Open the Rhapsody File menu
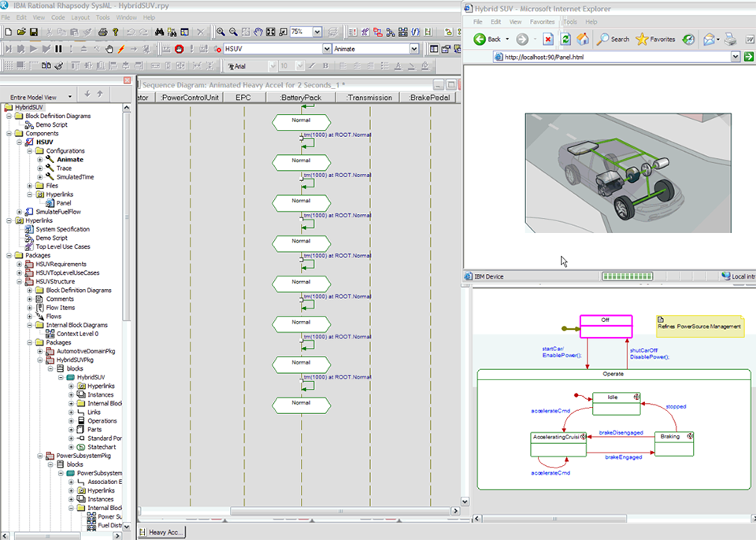The height and width of the screenshot is (540, 756). point(6,17)
